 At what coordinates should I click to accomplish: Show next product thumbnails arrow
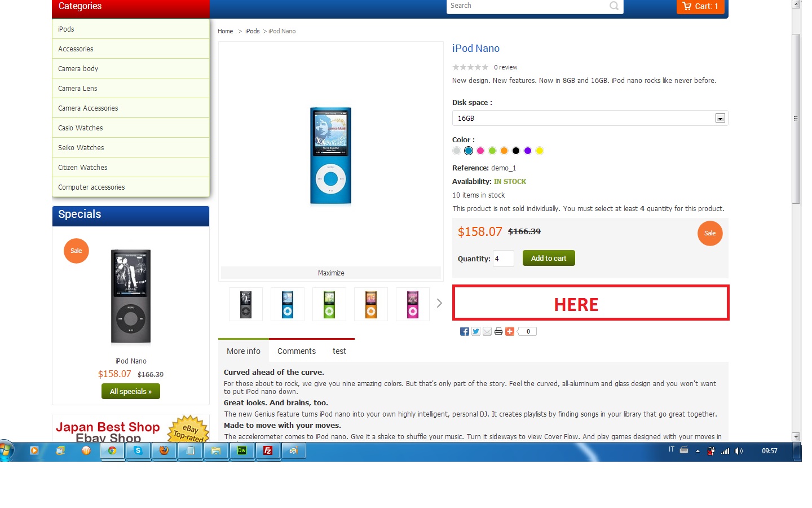pyautogui.click(x=439, y=303)
